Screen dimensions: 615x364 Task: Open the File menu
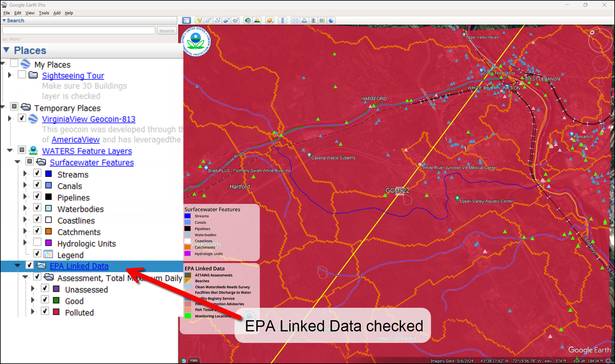(x=6, y=13)
